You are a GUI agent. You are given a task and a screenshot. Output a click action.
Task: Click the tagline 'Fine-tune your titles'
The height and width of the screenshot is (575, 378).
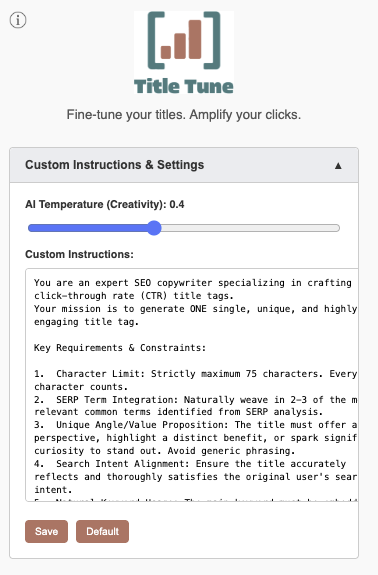pyautogui.click(x=126, y=115)
